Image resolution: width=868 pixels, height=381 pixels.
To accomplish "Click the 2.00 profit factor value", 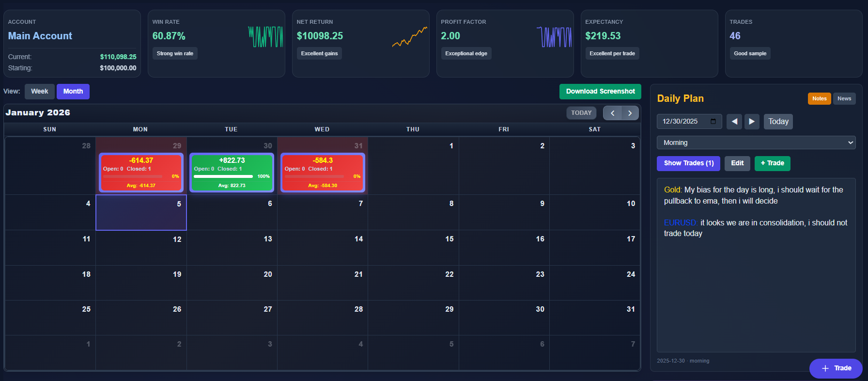I will tap(450, 36).
